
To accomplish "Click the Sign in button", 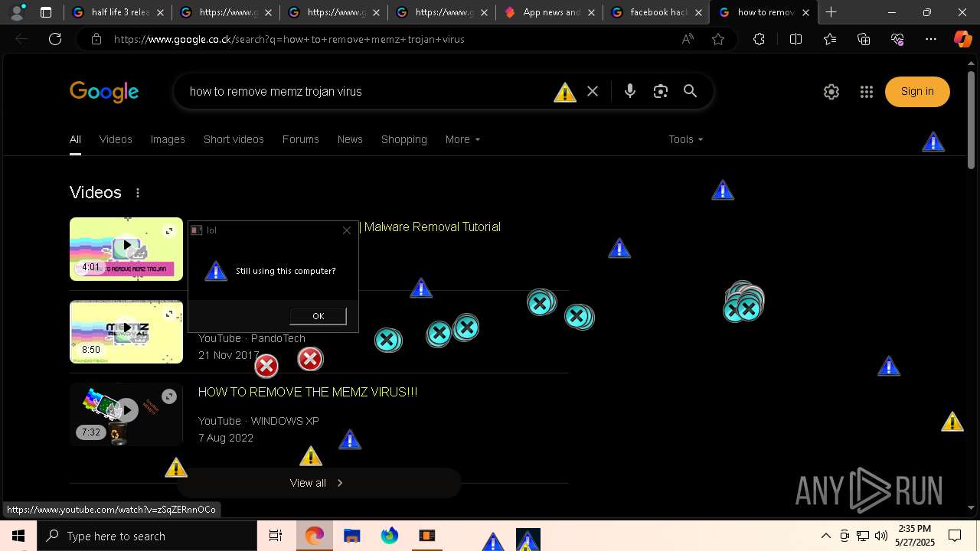I will point(917,92).
